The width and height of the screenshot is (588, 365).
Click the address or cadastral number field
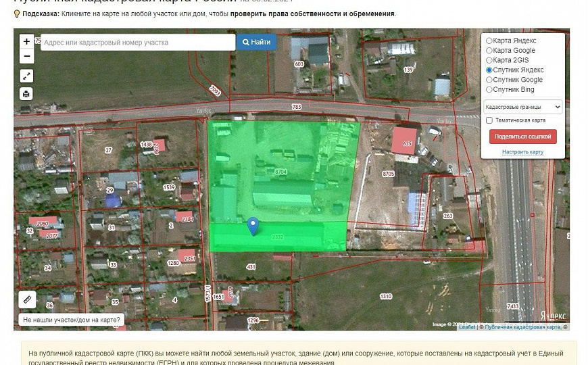138,43
